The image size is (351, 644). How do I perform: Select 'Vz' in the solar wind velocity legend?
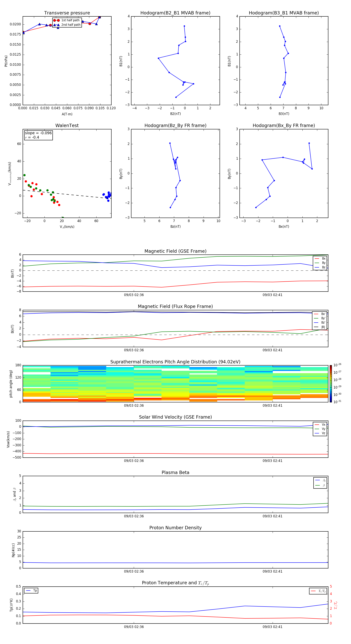pos(320,433)
